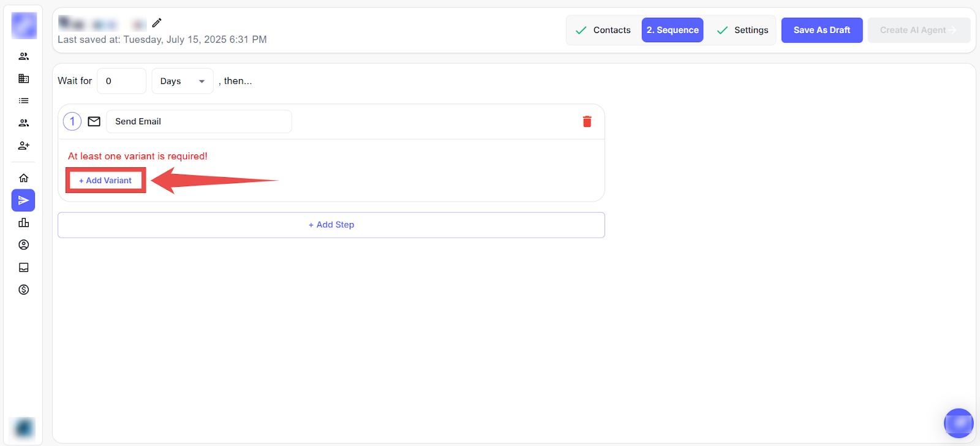Open the inbox tray icon in sidebar
The width and height of the screenshot is (980, 446).
click(x=24, y=267)
